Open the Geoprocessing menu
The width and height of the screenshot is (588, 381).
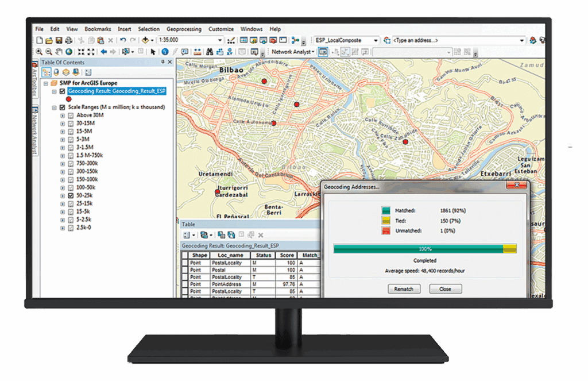tap(184, 29)
